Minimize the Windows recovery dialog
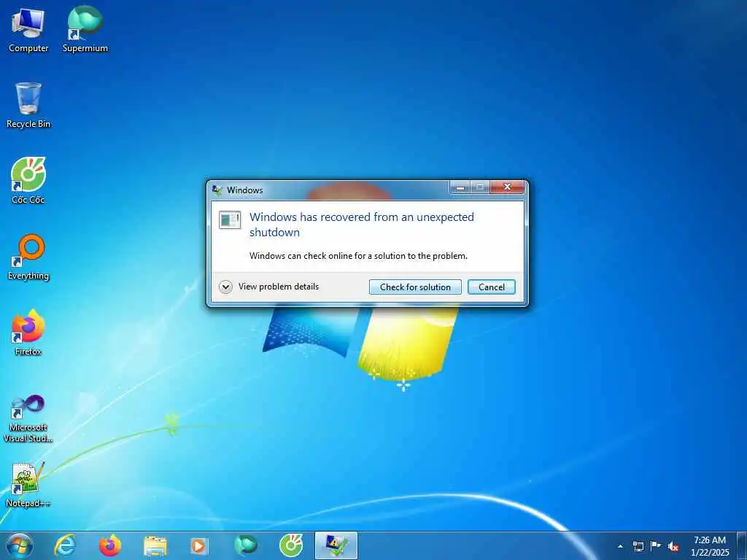Screen dimensions: 747x560 point(460,187)
